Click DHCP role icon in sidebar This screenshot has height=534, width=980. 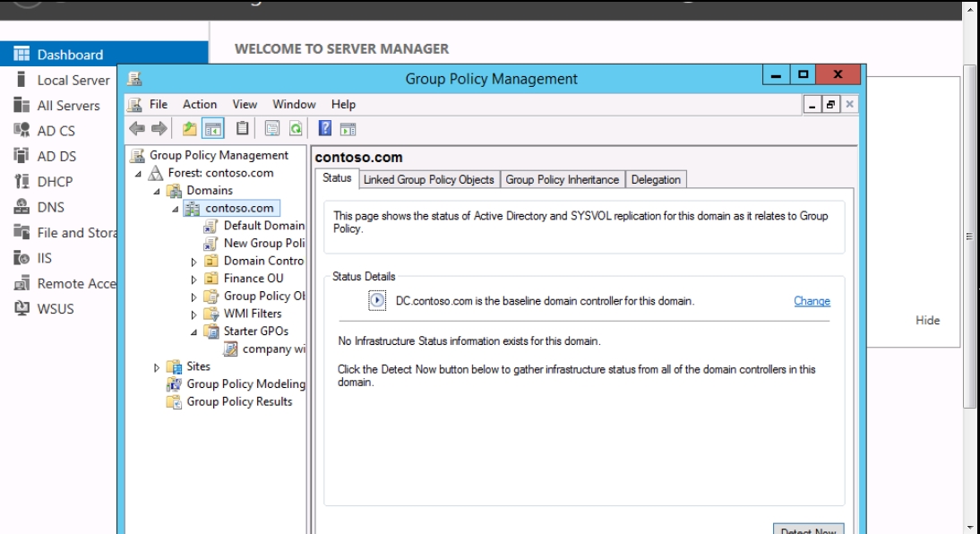coord(21,181)
